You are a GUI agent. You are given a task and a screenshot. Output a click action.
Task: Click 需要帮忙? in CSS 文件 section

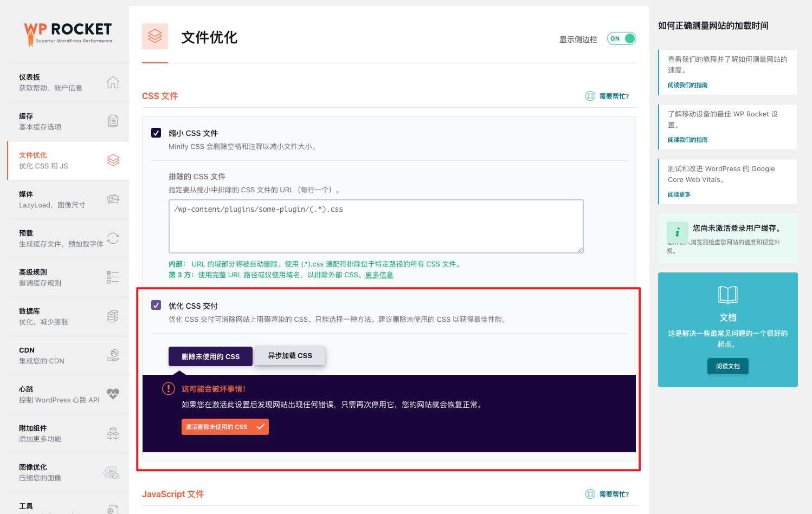click(x=614, y=96)
